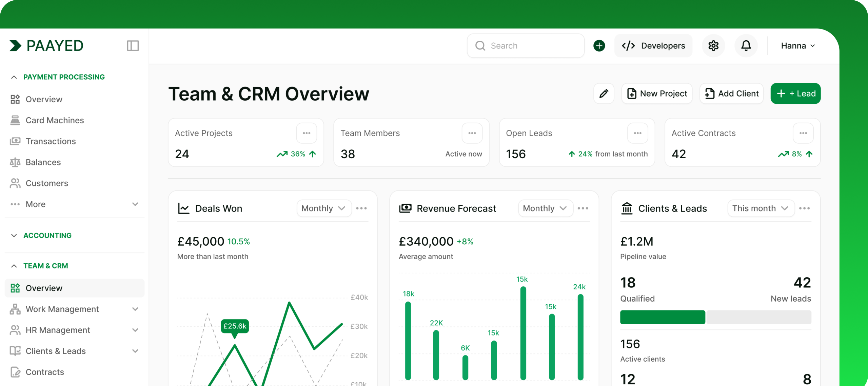Click the search magnifier icon
This screenshot has width=868, height=386.
(480, 46)
